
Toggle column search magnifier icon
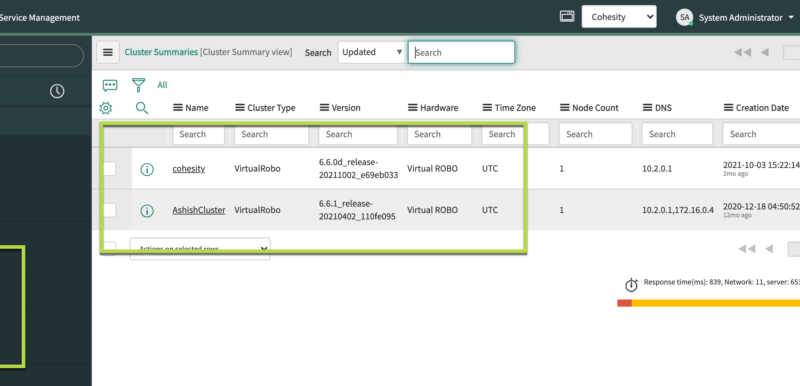pos(142,108)
